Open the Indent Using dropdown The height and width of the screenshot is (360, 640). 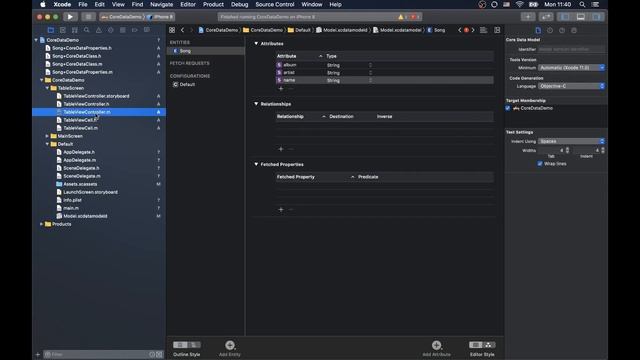click(571, 141)
